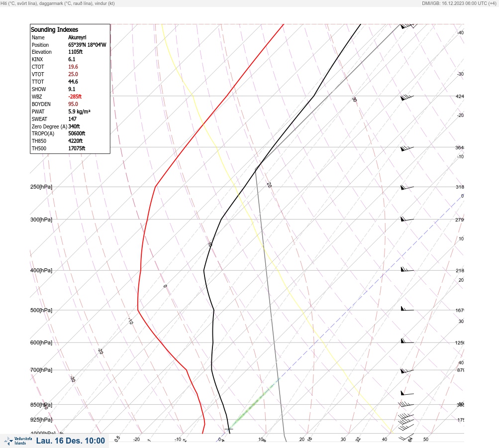The image size is (499, 448).
Task: Click the 'TROPO(A)' label
Action: pos(43,134)
